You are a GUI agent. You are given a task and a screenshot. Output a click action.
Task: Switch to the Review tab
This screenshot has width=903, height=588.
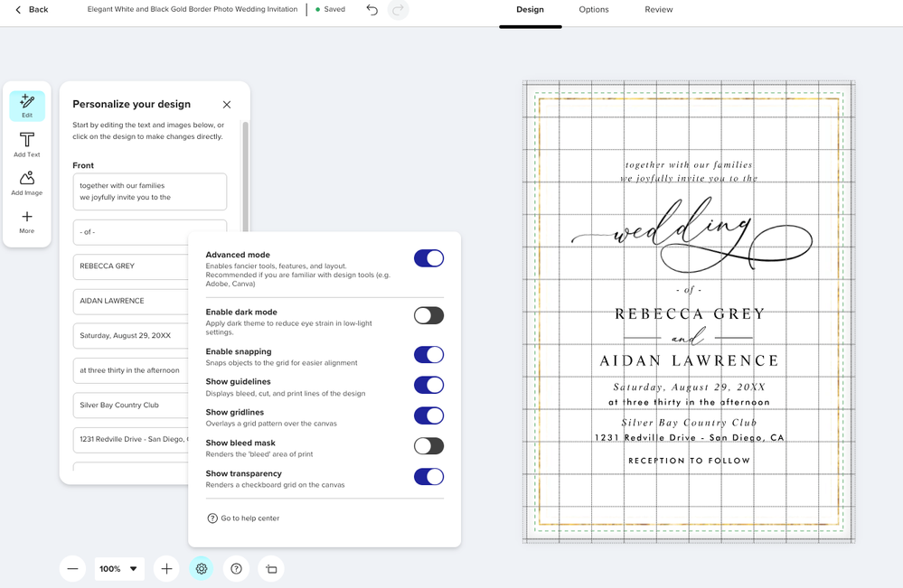pyautogui.click(x=658, y=10)
